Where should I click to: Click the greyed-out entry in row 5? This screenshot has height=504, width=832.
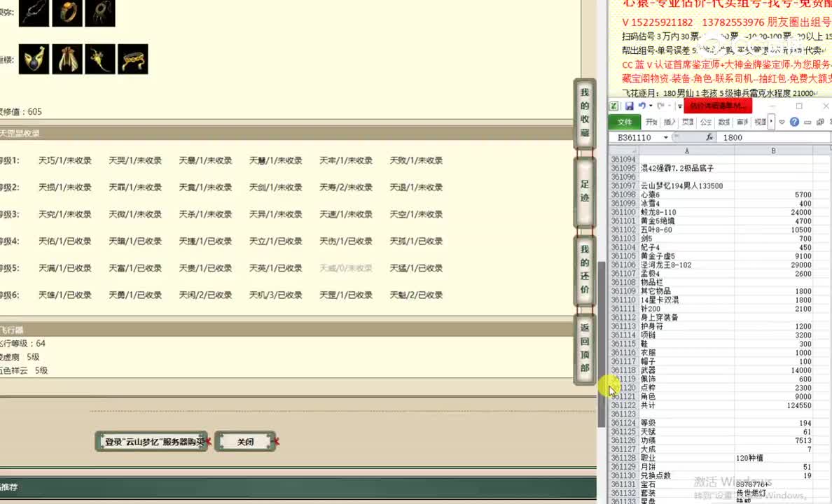point(345,268)
